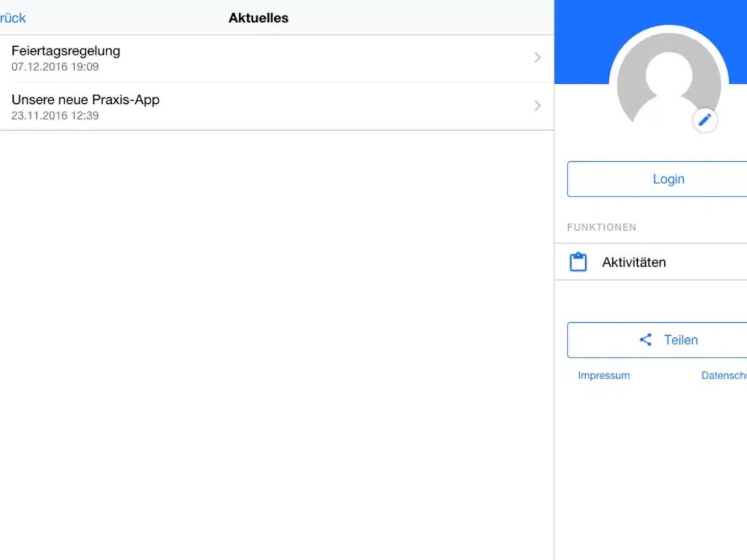Open the Unsere neue Praxis-App item
Image resolution: width=747 pixels, height=560 pixels.
click(277, 106)
